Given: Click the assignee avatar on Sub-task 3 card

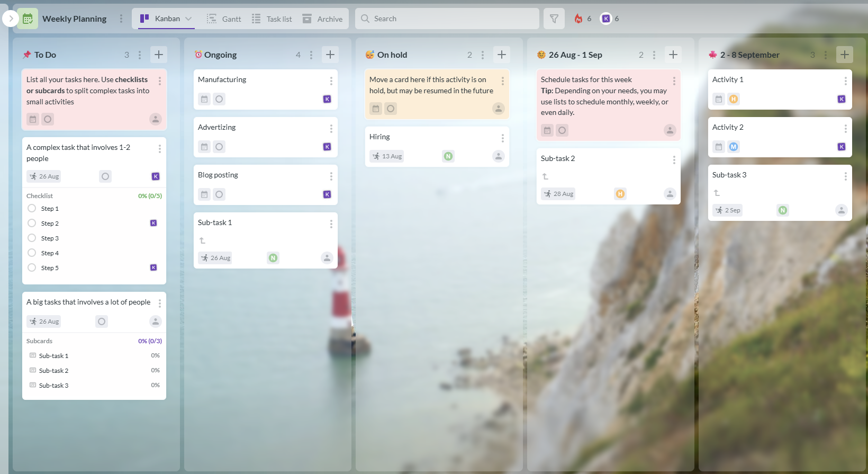Looking at the screenshot, I should (842, 210).
